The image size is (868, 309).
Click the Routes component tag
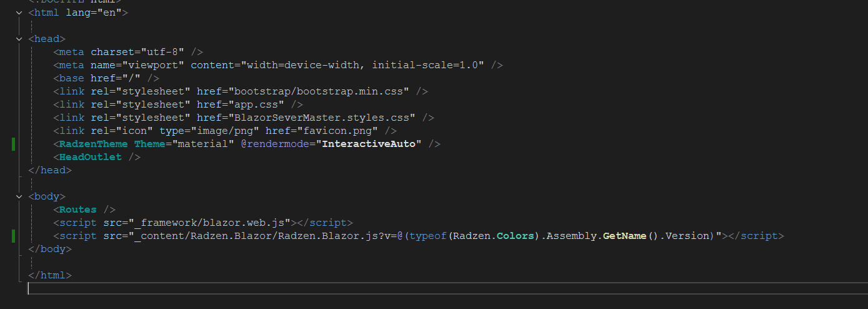(78, 210)
